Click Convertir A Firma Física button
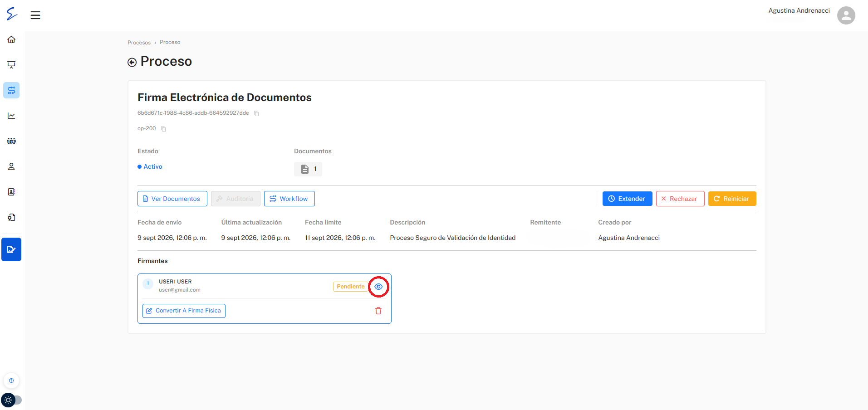The image size is (868, 410). point(184,311)
